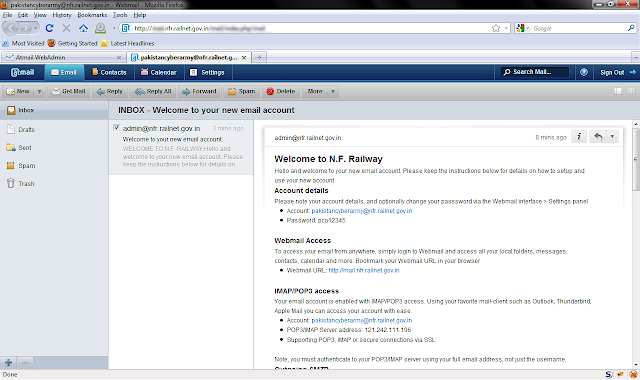
Task: Go to the browser Home icon
Action: pos(83,28)
